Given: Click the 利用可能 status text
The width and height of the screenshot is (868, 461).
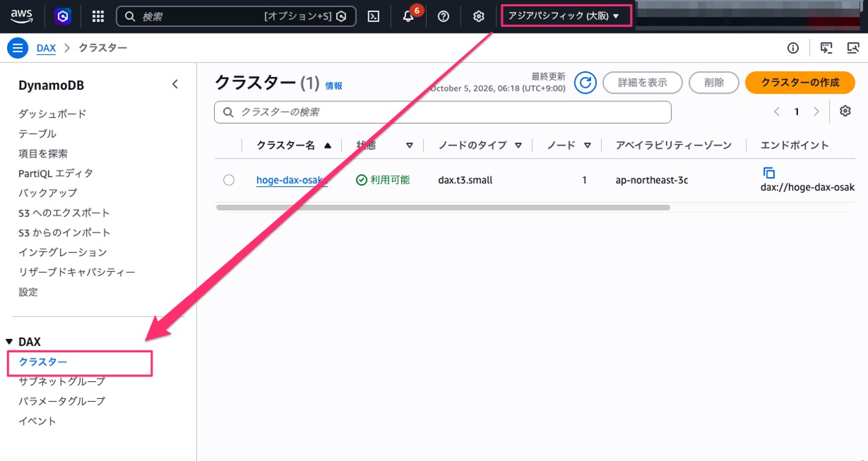Looking at the screenshot, I should coord(390,180).
